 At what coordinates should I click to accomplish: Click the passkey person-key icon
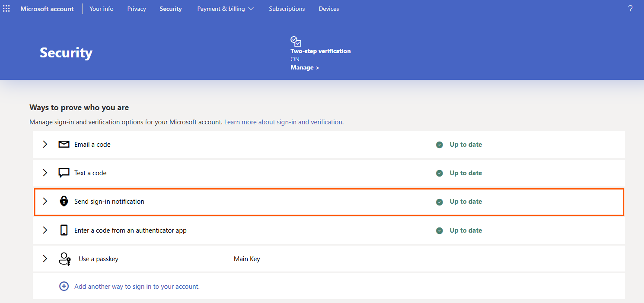[65, 259]
